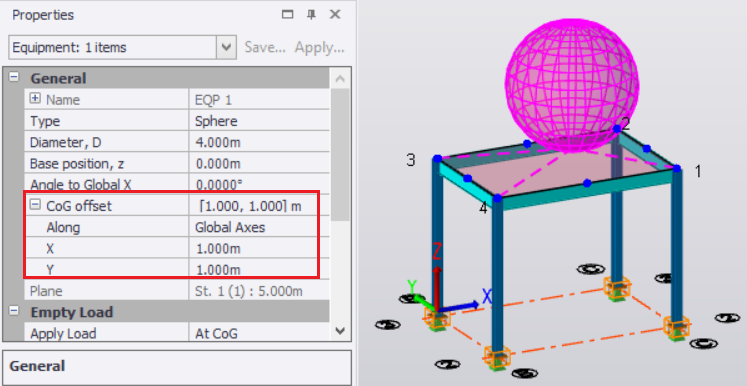Pin the Properties panel
Image resolution: width=747 pixels, height=386 pixels.
(312, 15)
